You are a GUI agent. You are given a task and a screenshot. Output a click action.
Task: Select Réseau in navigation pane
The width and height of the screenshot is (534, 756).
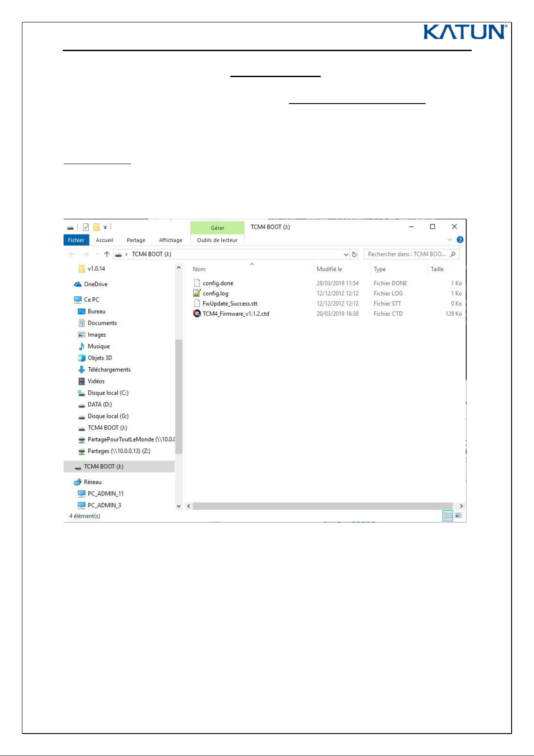(x=92, y=482)
